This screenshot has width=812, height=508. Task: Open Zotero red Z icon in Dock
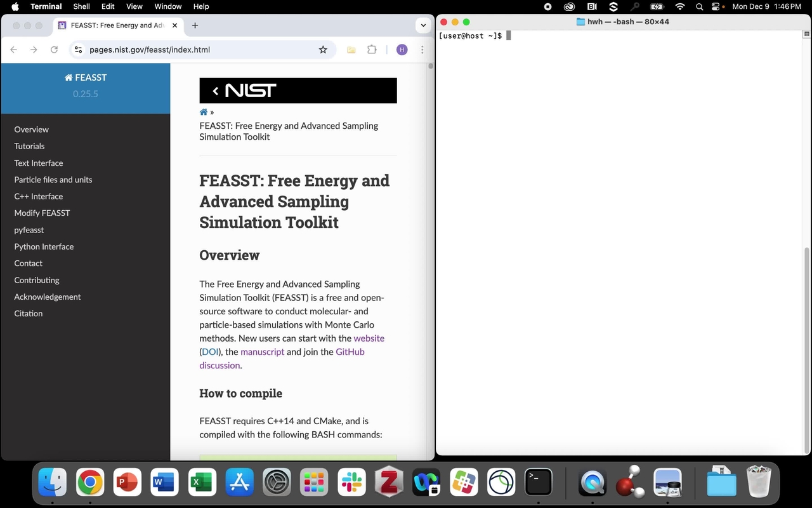pos(389,483)
